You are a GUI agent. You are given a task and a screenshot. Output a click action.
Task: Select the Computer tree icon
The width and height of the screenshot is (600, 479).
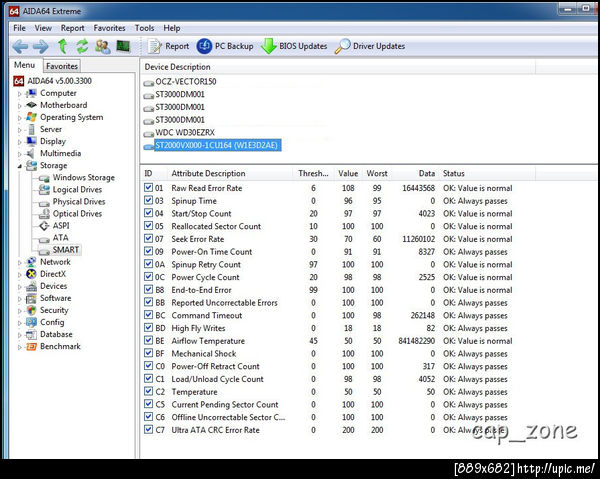click(31, 93)
